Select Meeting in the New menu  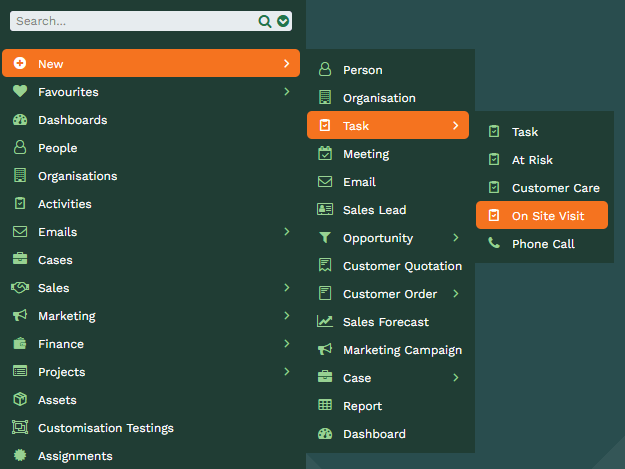[x=388, y=154]
